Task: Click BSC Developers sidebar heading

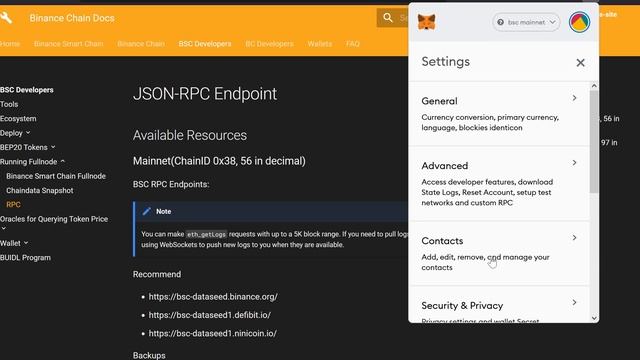Action: pos(27,90)
